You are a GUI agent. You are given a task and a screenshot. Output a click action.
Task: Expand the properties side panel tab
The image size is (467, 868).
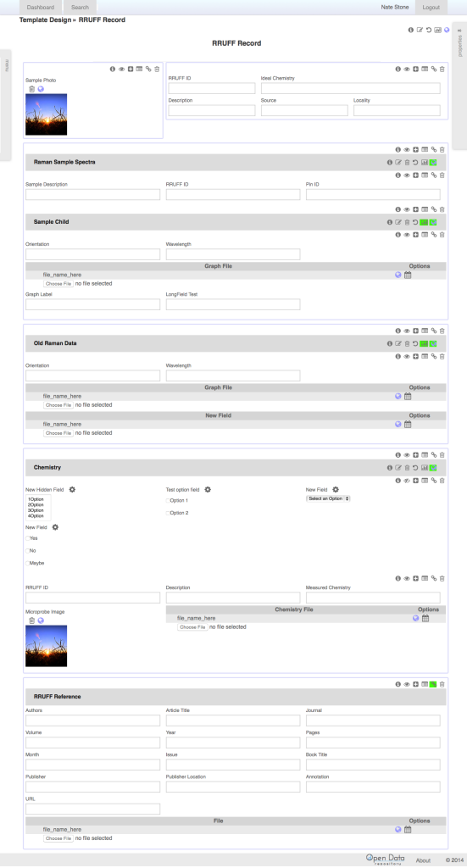point(460,86)
